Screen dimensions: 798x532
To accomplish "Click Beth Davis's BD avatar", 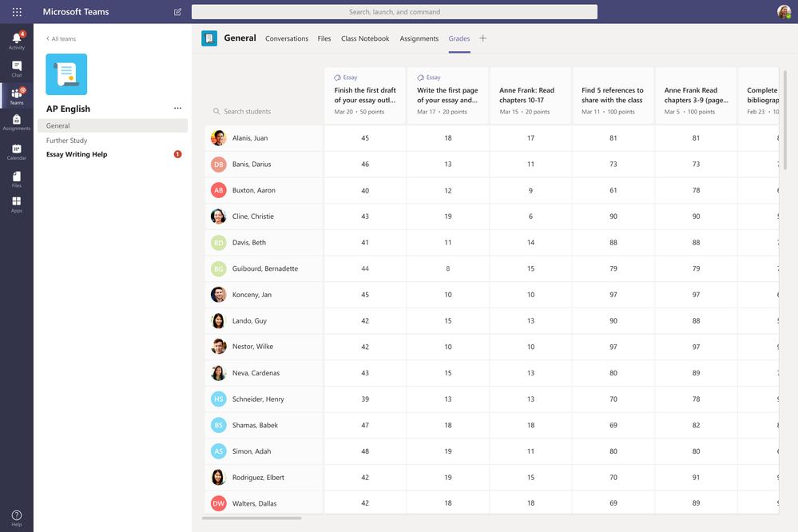I will pos(218,242).
